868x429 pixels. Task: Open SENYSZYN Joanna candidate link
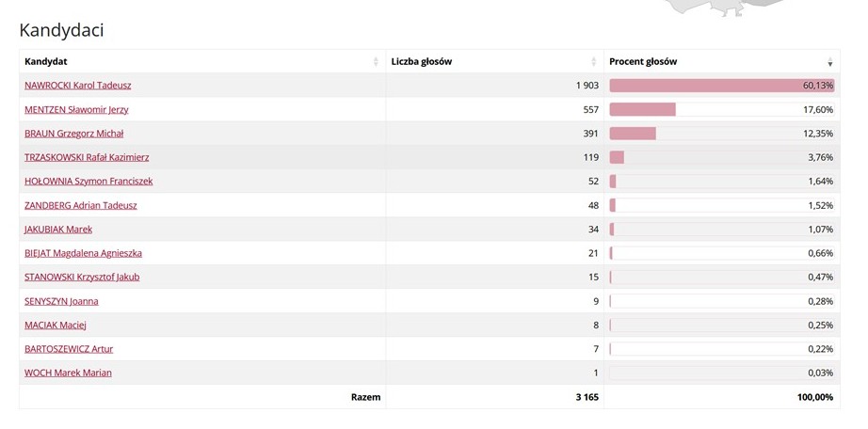pyautogui.click(x=61, y=301)
